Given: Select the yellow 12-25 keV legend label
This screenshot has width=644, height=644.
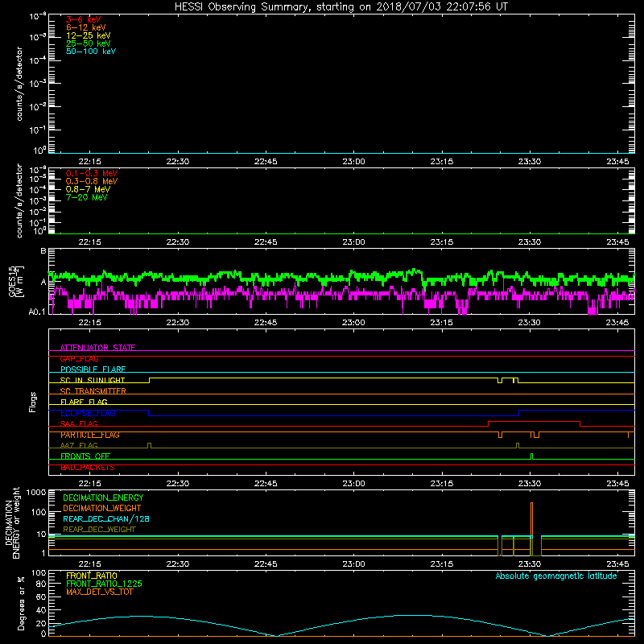Looking at the screenshot, I should [x=89, y=35].
